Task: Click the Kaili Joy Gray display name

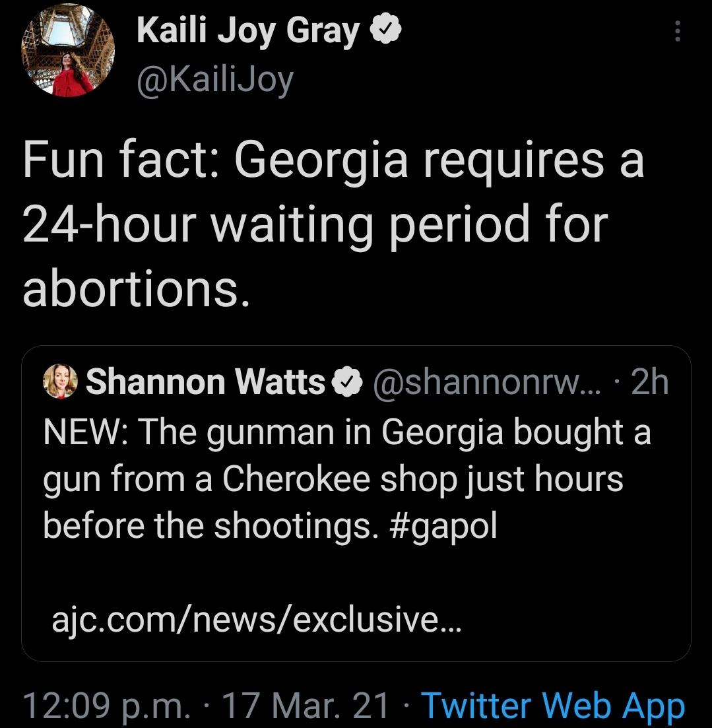Action: click(248, 32)
